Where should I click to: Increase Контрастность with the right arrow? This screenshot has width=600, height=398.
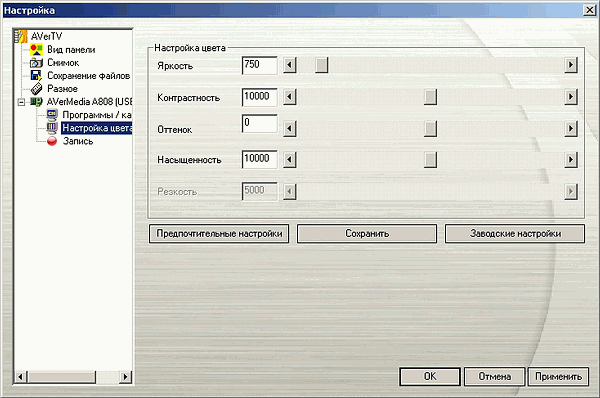[571, 96]
